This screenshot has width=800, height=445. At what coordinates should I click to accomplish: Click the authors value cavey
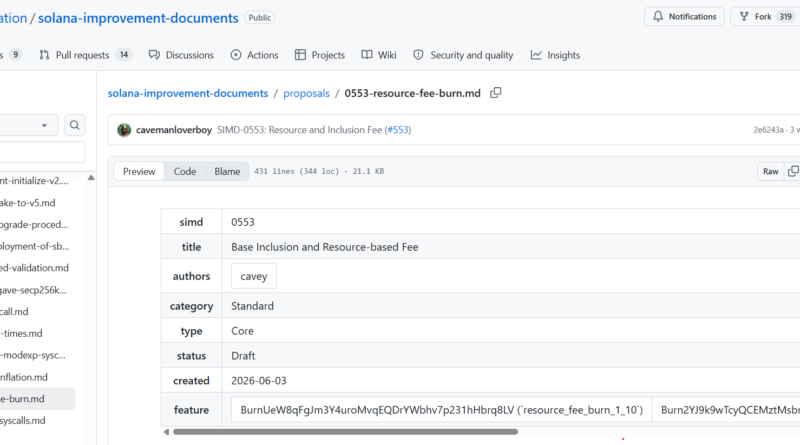coord(254,276)
